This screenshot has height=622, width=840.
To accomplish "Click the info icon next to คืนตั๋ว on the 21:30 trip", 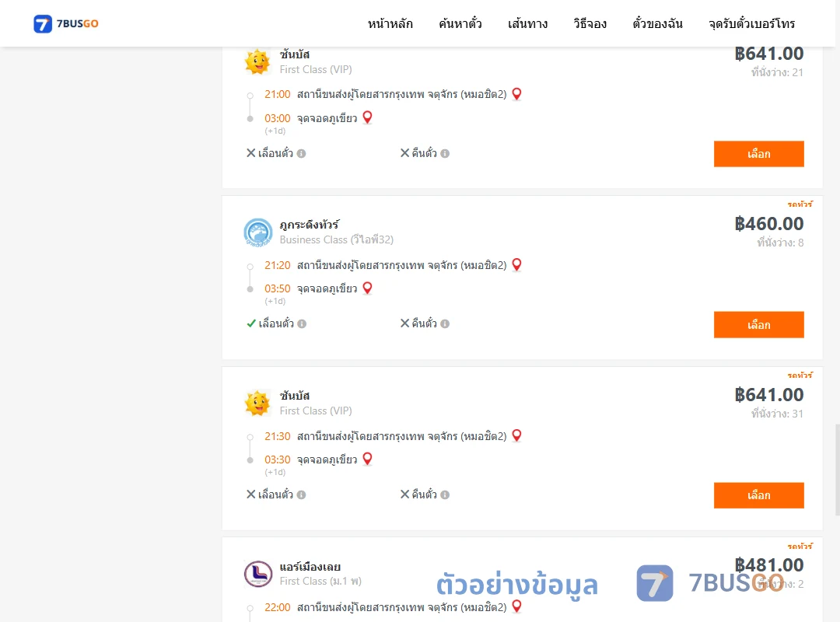I will [x=445, y=494].
